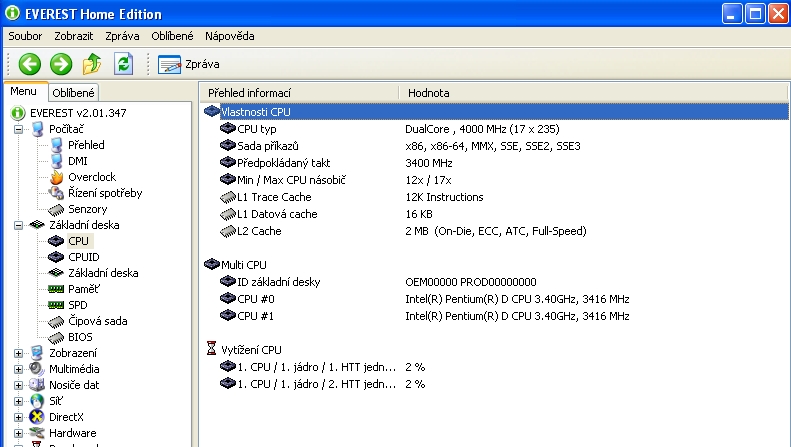The height and width of the screenshot is (447, 791).
Task: Select the Paměť memory item
Action: pyautogui.click(x=84, y=289)
